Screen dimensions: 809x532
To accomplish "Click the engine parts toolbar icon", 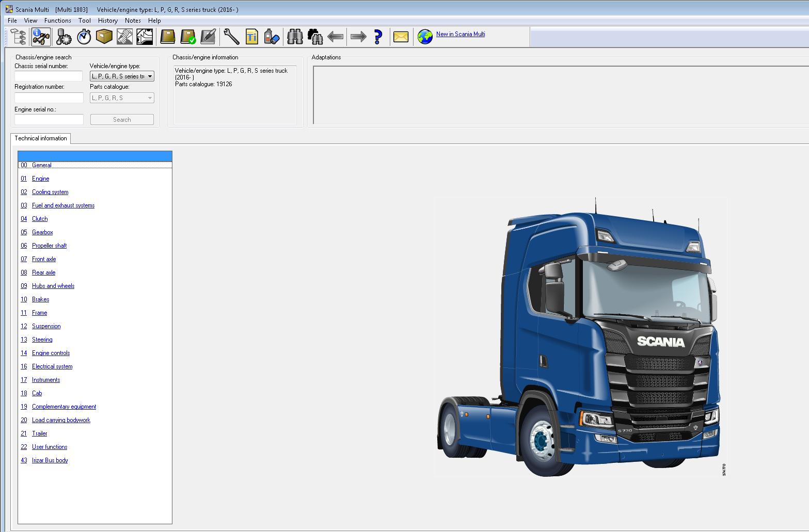I will click(x=62, y=37).
